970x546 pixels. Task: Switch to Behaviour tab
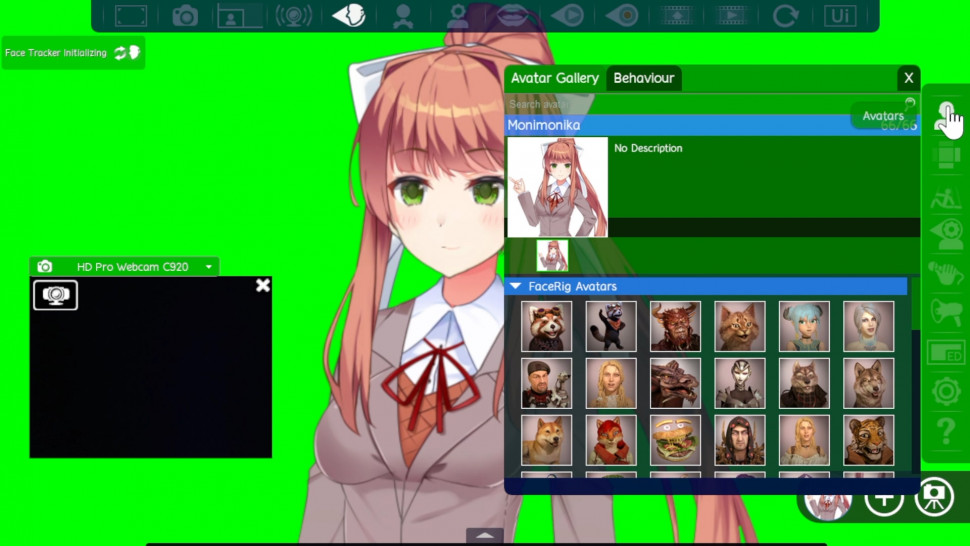point(643,78)
